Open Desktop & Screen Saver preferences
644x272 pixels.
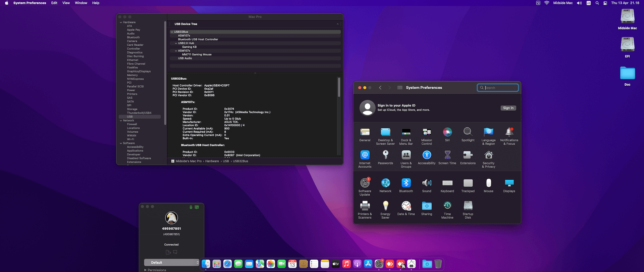coord(385,136)
